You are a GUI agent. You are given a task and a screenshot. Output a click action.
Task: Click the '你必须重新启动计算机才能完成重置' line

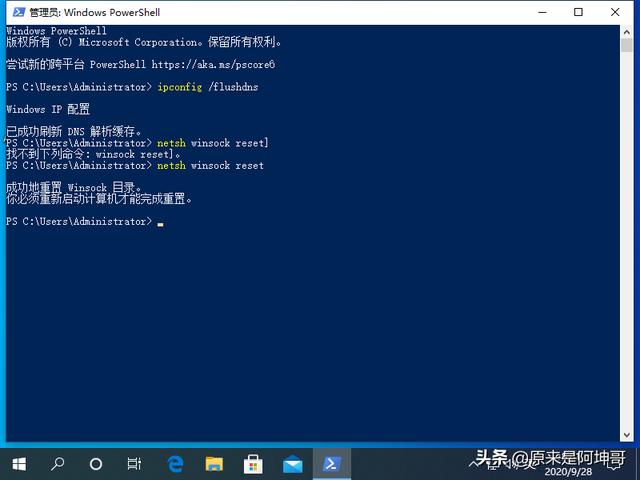(x=99, y=199)
